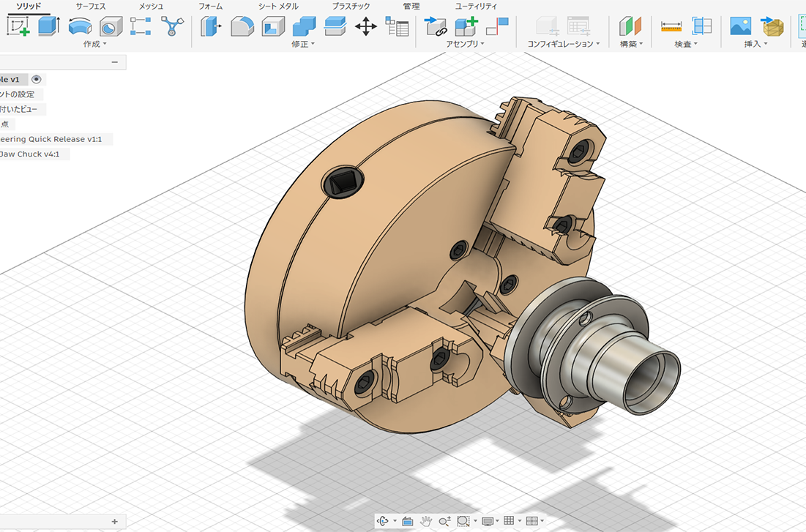Toggle the root component radio button
This screenshot has width=806, height=532.
coord(37,79)
